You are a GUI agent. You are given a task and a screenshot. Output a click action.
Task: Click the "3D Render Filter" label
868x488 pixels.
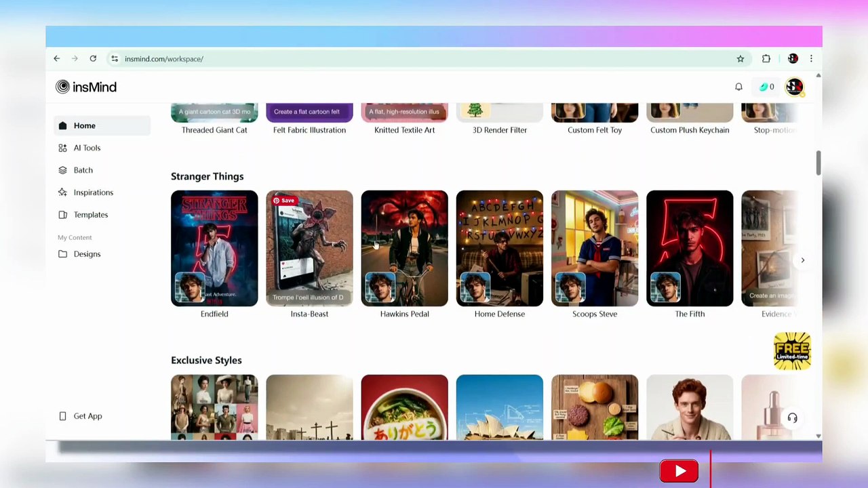pyautogui.click(x=500, y=130)
